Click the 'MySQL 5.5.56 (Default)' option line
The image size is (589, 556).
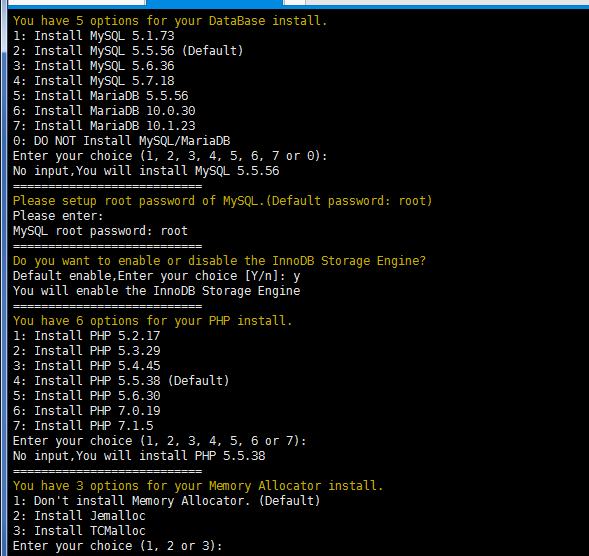[128, 51]
